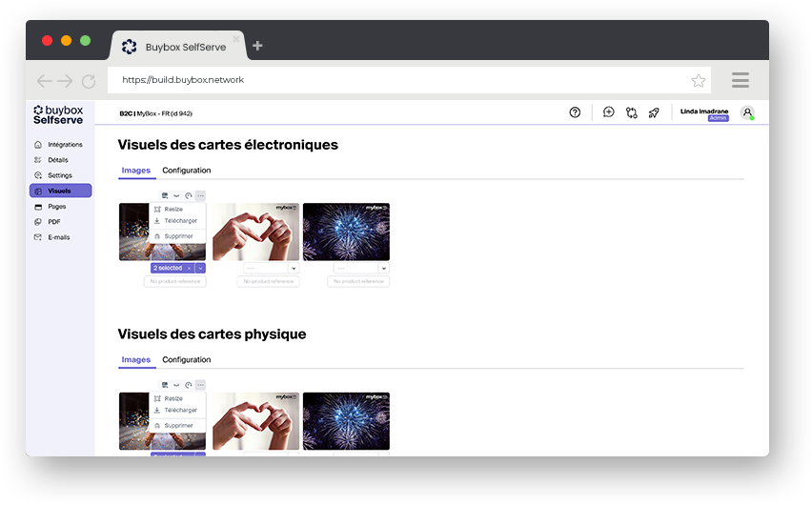Click the add comment chat icon
Viewport: 812px width, 505px height.
609,112
